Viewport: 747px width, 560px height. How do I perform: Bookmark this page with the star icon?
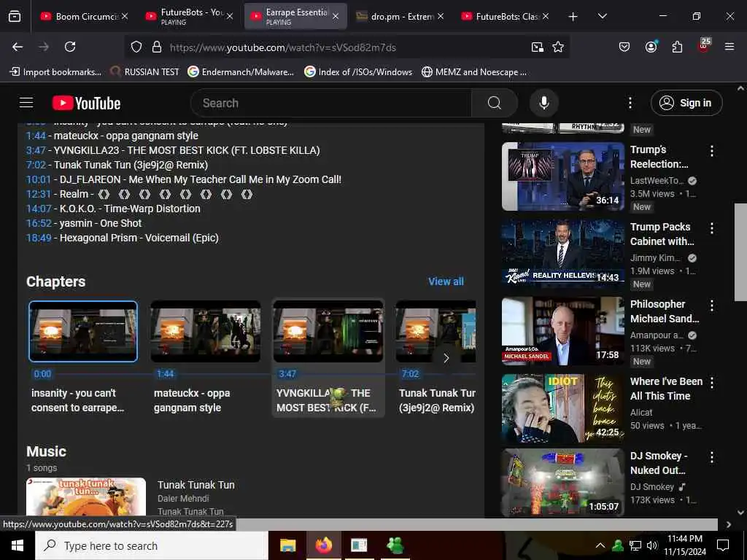(558, 47)
